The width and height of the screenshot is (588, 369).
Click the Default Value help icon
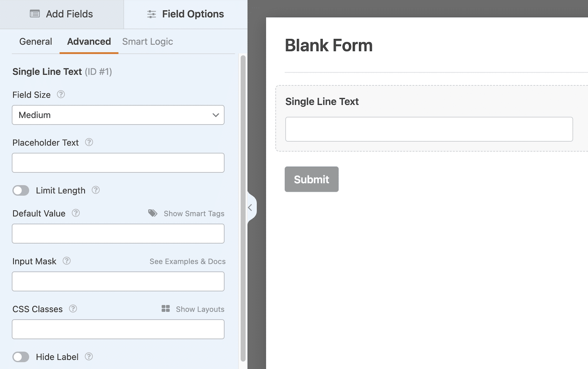tap(75, 213)
